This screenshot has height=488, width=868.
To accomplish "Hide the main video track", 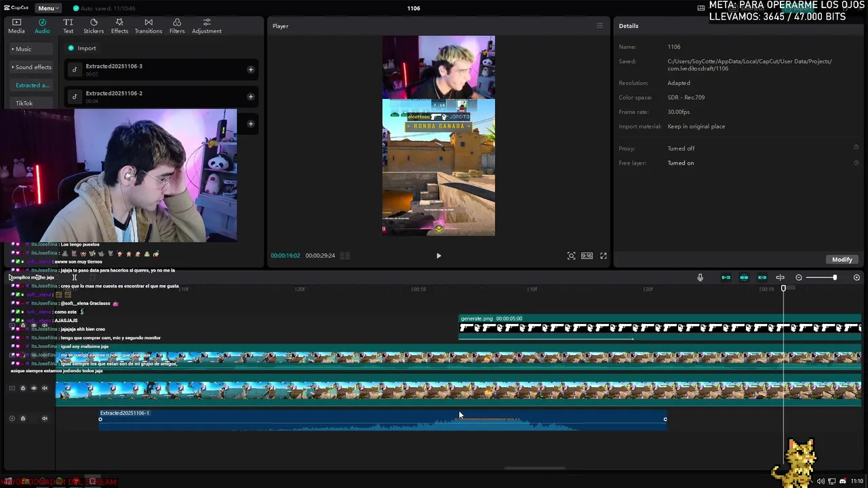I will (x=34, y=388).
